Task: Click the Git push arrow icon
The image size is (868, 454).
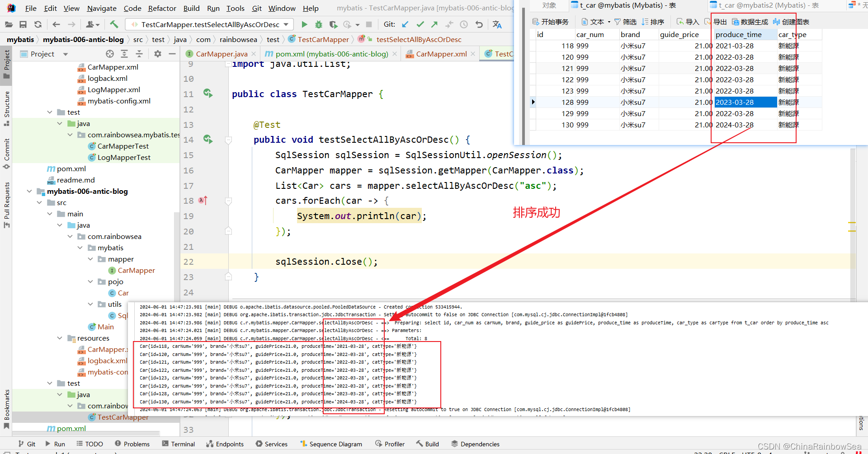Action: 434,24
